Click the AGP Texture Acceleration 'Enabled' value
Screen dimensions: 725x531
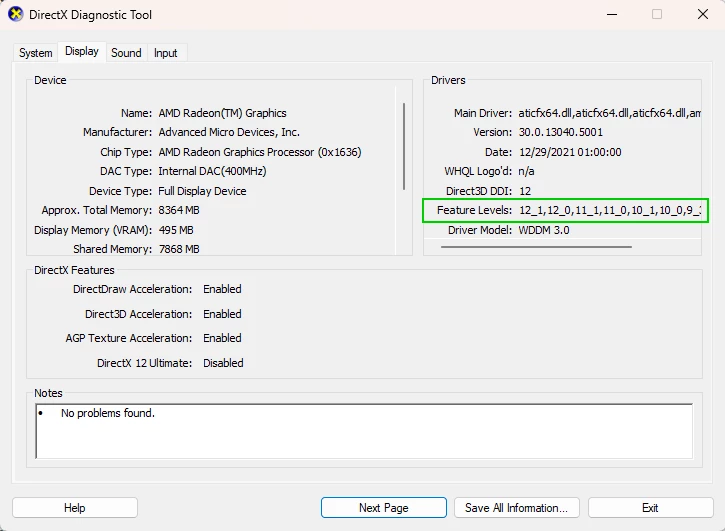coord(222,338)
